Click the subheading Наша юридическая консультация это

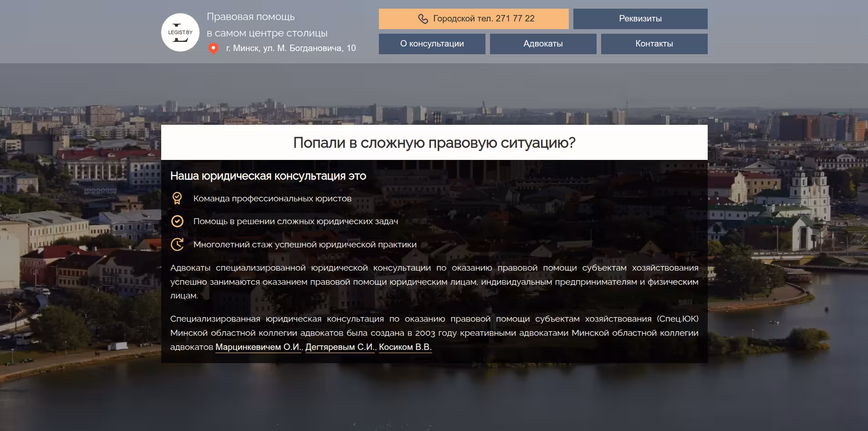pos(268,176)
